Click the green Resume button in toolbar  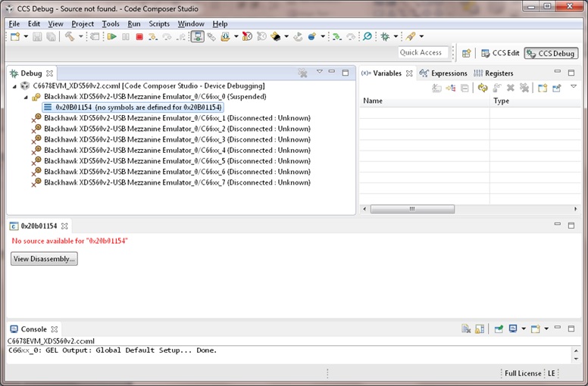112,36
